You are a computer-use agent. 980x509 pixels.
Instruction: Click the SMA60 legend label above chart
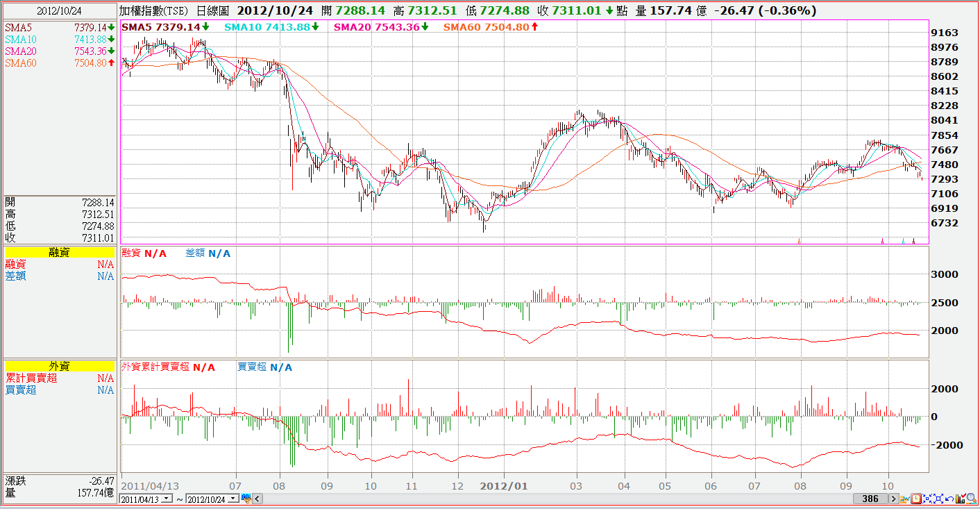point(491,26)
